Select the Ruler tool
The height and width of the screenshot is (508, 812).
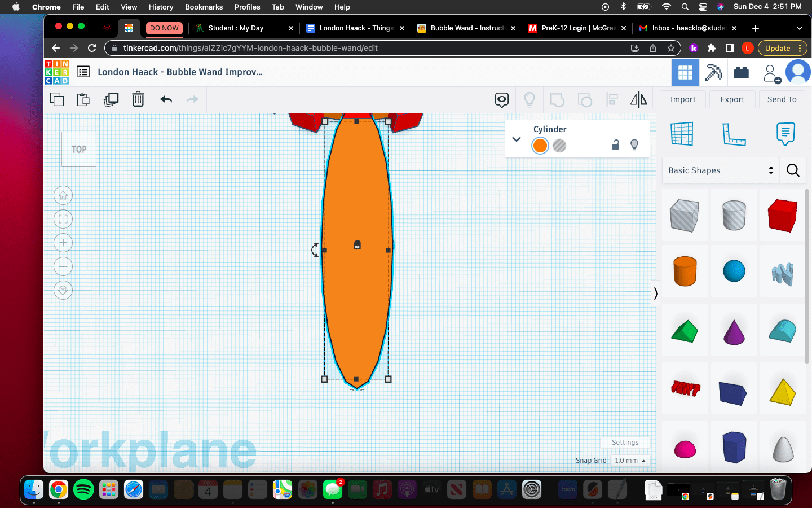pyautogui.click(x=734, y=134)
